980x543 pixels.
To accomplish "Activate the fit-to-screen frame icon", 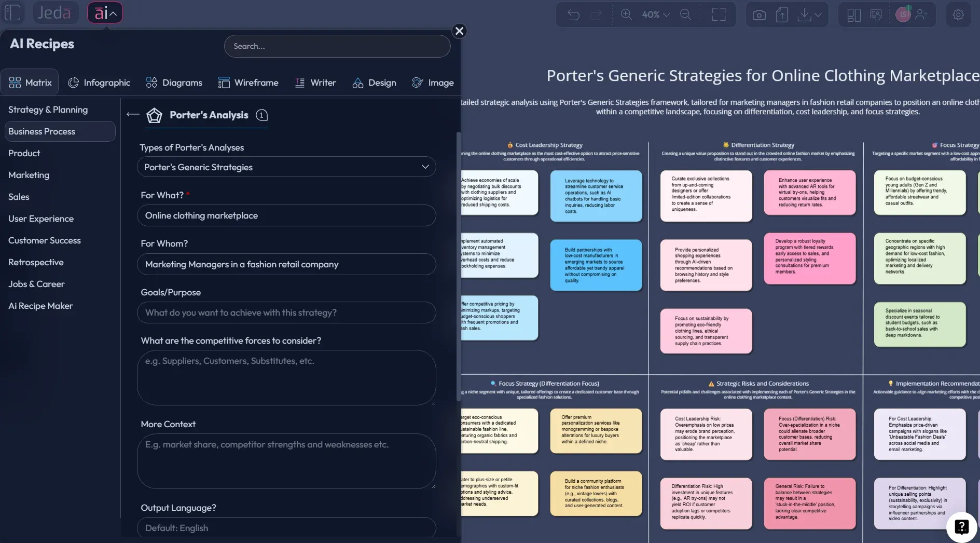I will click(719, 14).
